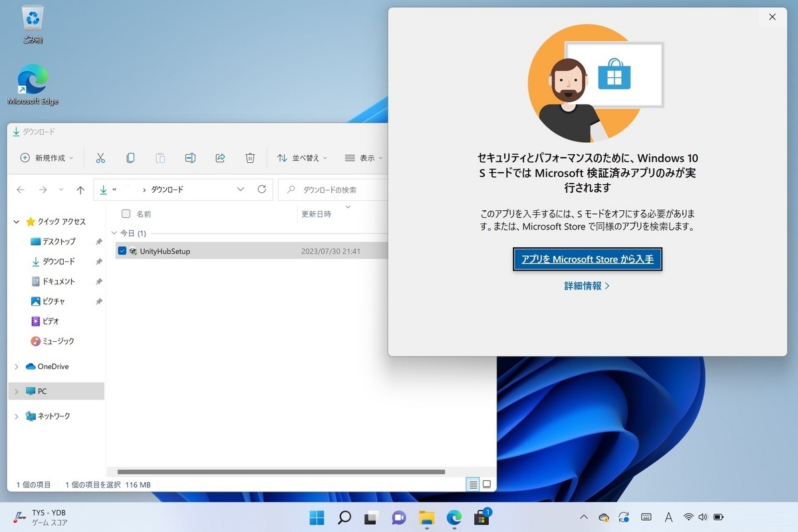Open the Chat app on the taskbar
Viewport: 798px width, 532px height.
(x=399, y=517)
